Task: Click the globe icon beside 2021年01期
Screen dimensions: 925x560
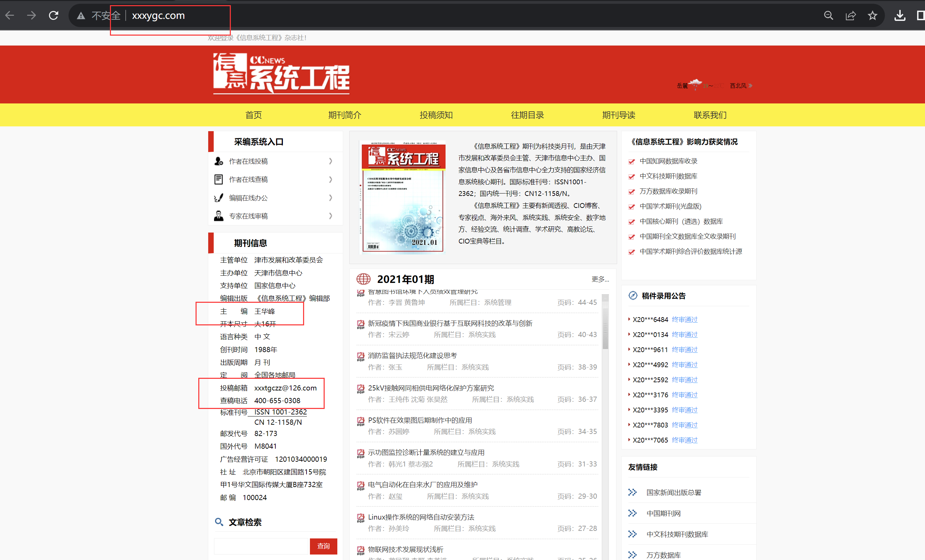Action: pos(363,279)
